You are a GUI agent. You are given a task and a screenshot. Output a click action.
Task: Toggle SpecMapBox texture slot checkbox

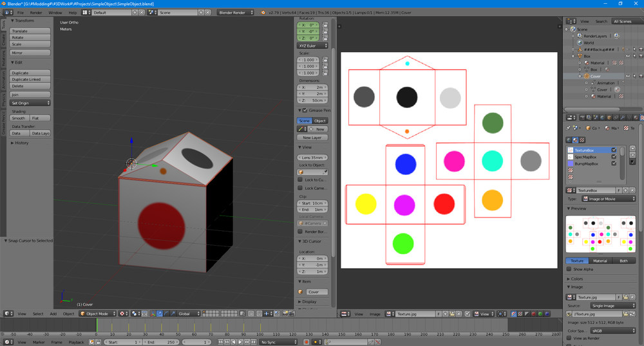(x=614, y=157)
